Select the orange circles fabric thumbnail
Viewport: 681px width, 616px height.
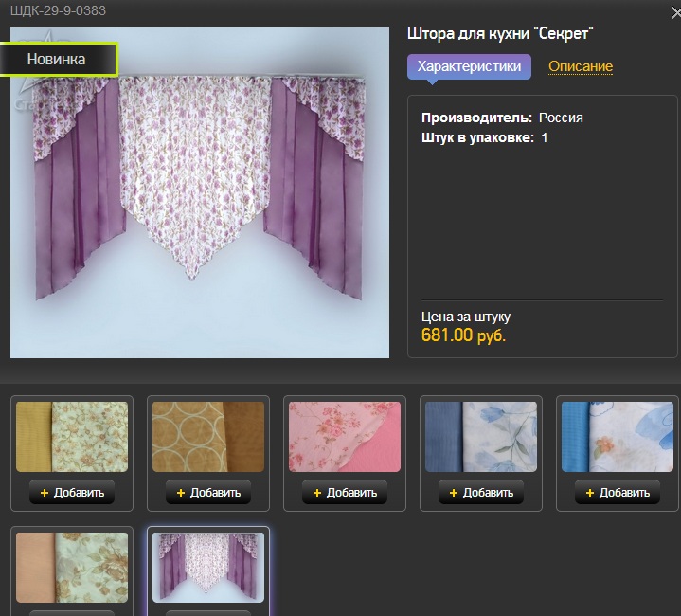click(208, 437)
